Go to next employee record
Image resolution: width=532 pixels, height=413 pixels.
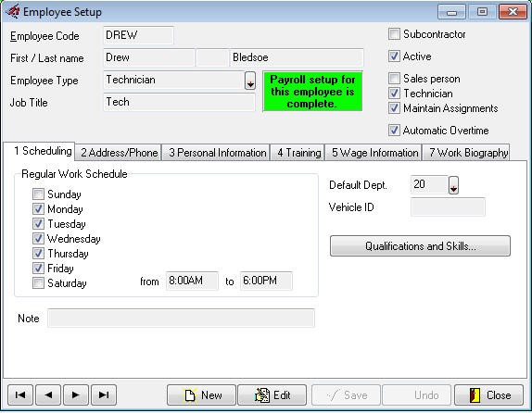coord(76,395)
